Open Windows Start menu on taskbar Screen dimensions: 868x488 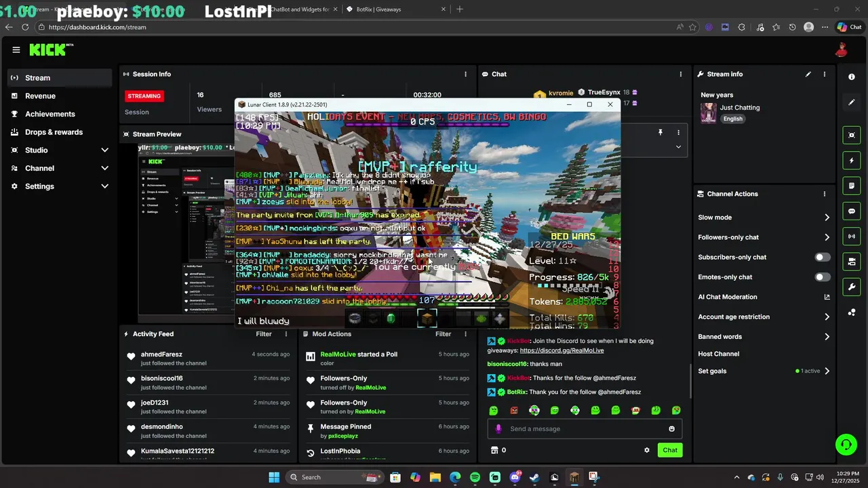coord(274,477)
